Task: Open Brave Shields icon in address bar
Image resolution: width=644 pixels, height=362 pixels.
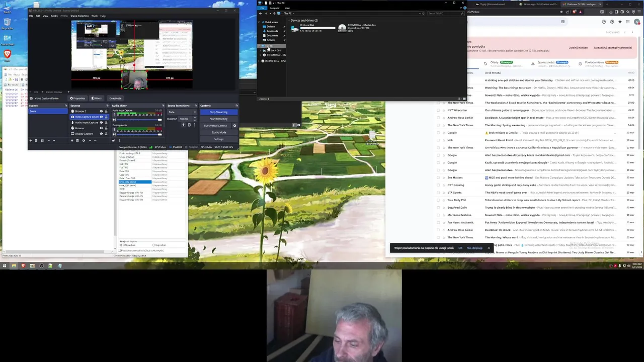Action: click(x=574, y=12)
